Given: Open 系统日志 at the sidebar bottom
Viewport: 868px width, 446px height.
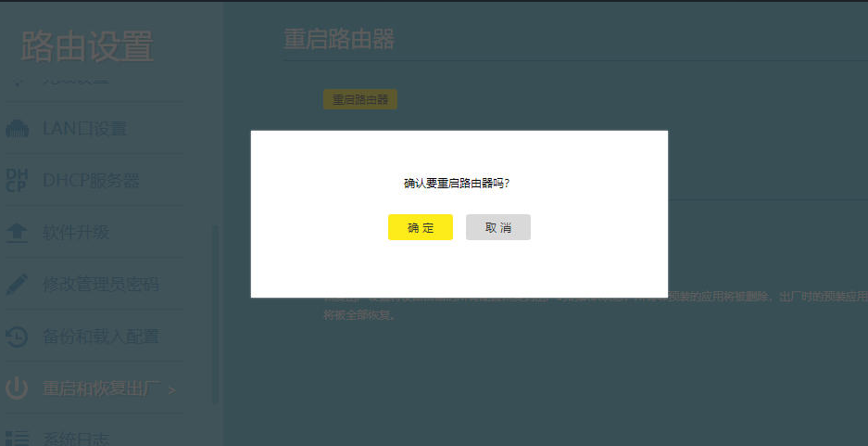Looking at the screenshot, I should [x=76, y=439].
